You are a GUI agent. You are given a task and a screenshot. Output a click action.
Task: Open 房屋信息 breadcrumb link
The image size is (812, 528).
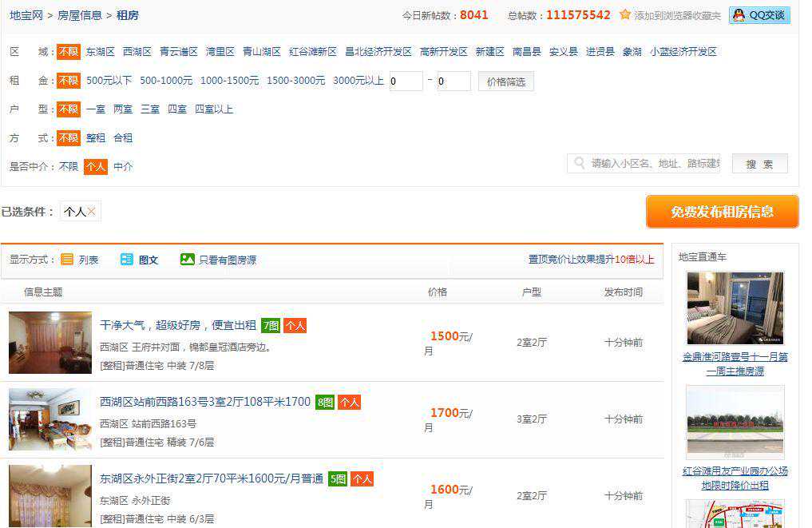click(80, 15)
